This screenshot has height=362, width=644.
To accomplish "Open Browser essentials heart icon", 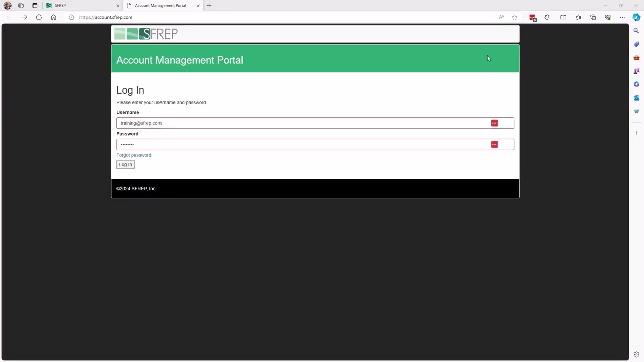I will [608, 17].
